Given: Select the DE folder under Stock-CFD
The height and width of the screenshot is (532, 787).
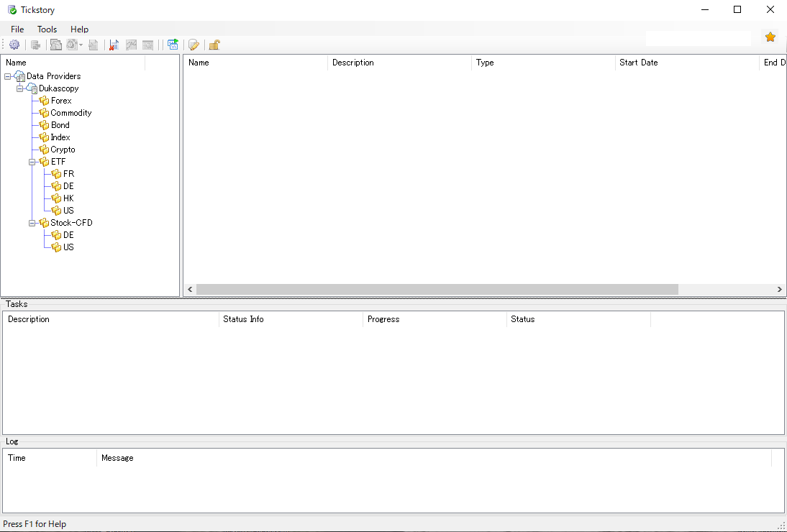Looking at the screenshot, I should tap(68, 235).
